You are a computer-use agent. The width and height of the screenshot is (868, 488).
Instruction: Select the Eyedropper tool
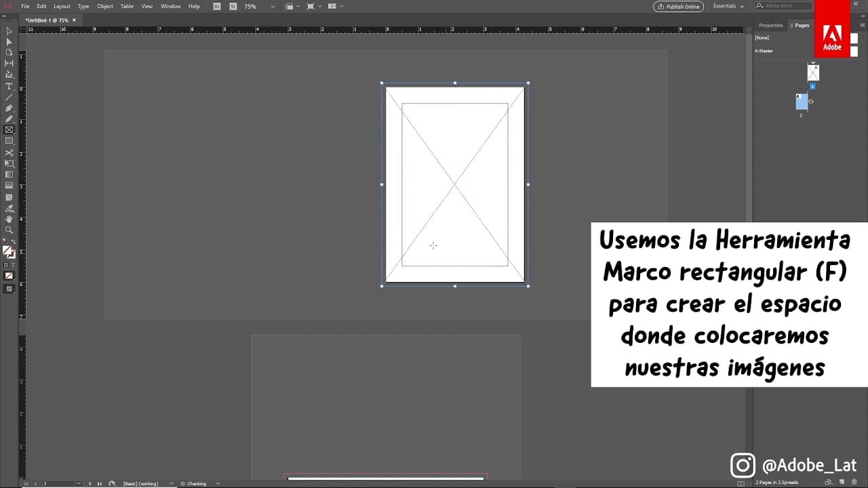[9, 208]
